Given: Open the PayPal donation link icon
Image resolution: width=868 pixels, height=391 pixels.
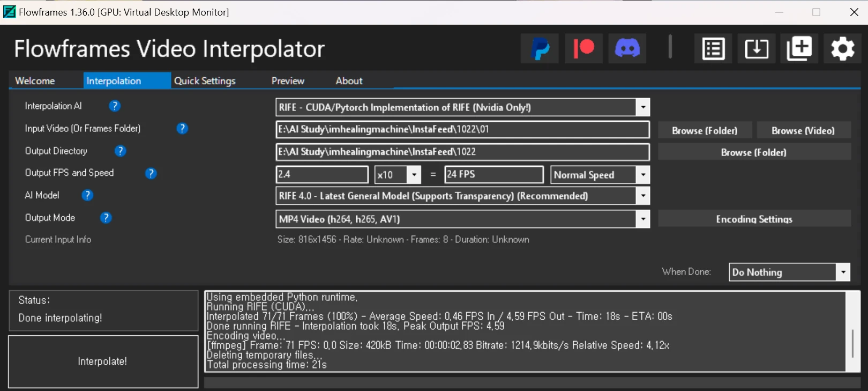Looking at the screenshot, I should [540, 49].
